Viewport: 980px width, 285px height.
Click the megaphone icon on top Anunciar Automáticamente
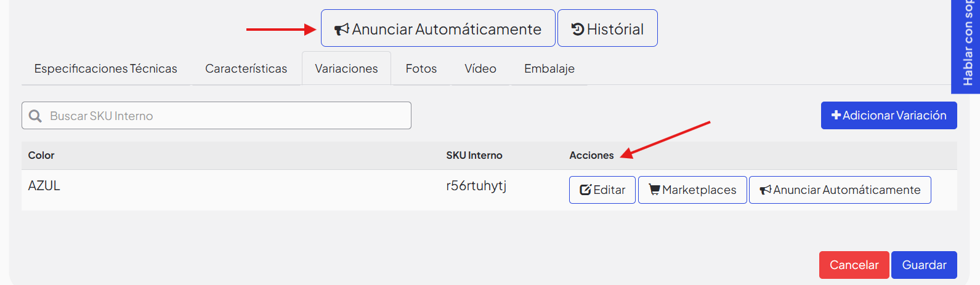coord(342,29)
